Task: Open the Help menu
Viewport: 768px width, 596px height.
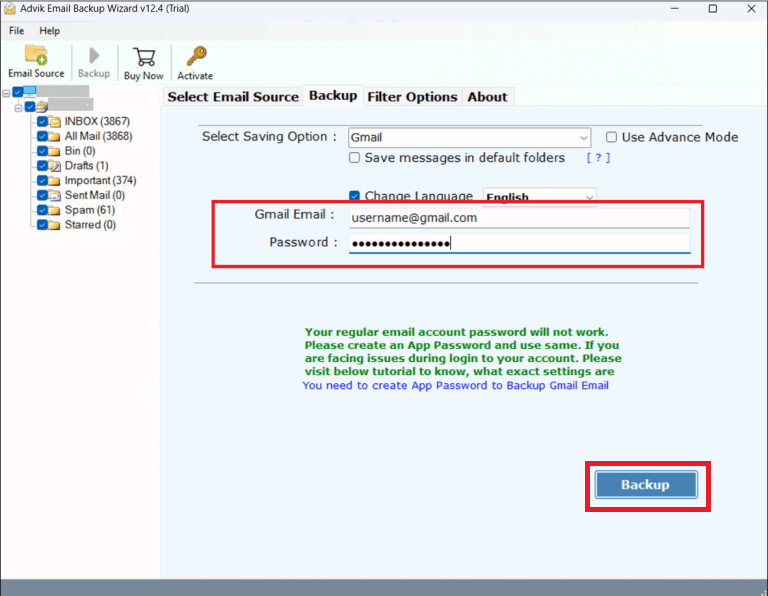Action: (x=49, y=31)
